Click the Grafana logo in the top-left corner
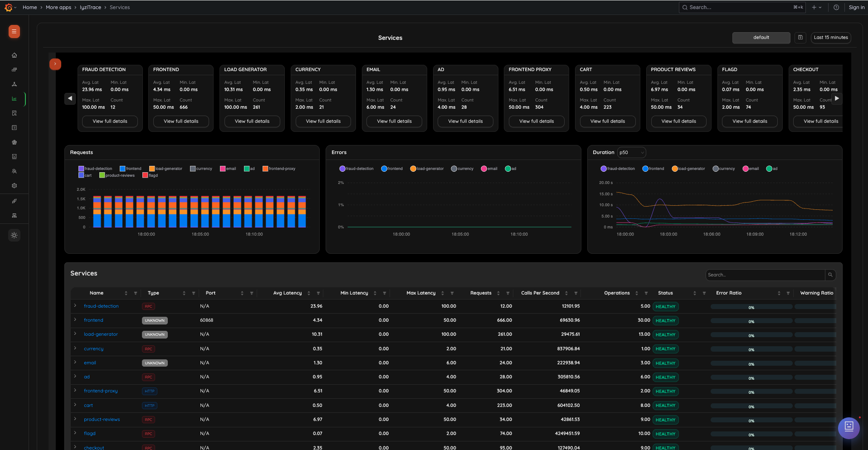Screen dimensions: 868x450 click(8, 7)
